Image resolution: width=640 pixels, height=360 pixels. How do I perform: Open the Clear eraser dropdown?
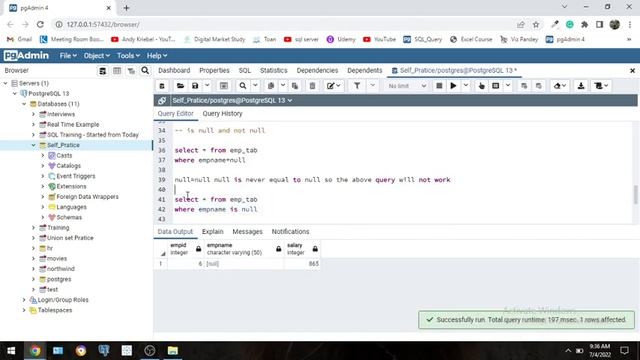point(560,86)
